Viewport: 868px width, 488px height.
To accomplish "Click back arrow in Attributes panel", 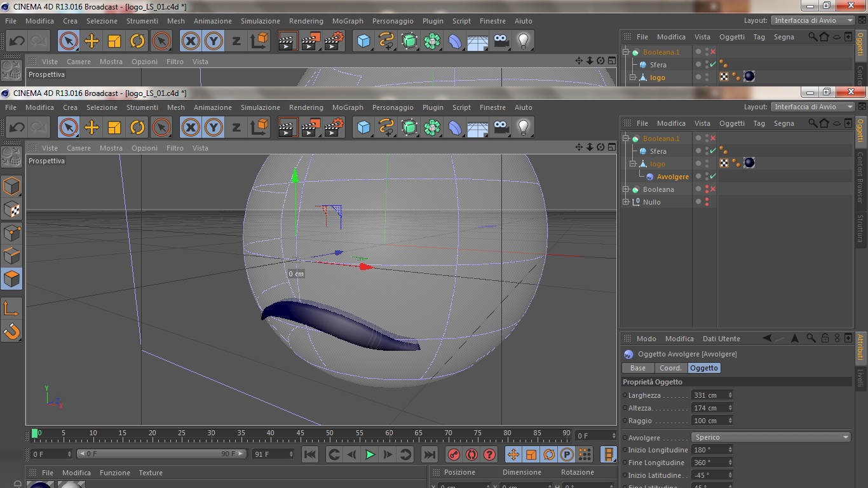I will tap(767, 339).
